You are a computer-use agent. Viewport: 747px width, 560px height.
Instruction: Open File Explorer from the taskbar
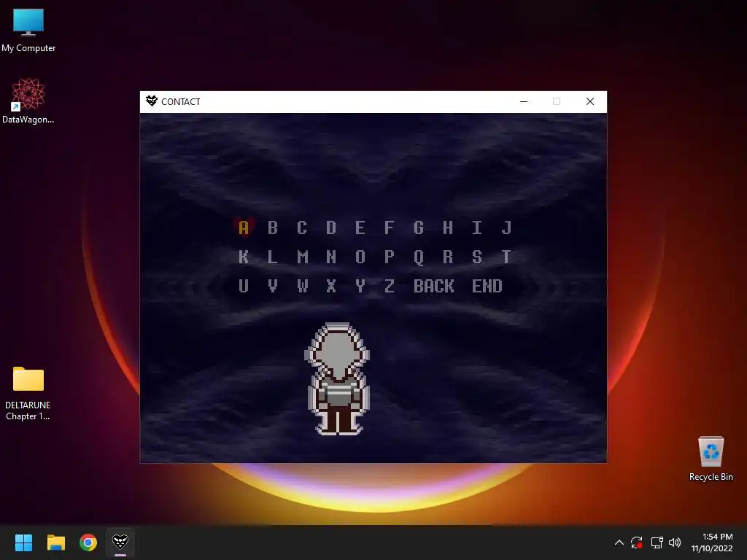[55, 542]
